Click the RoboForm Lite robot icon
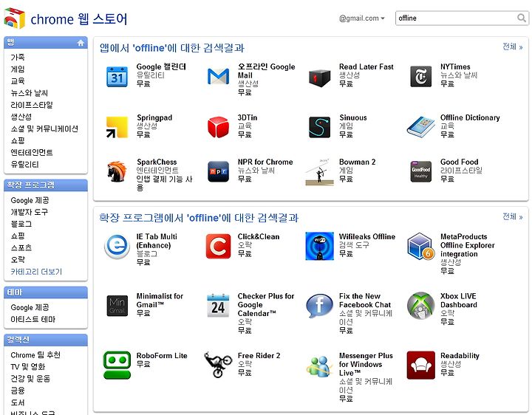This screenshot has width=532, height=415. pyautogui.click(x=117, y=366)
